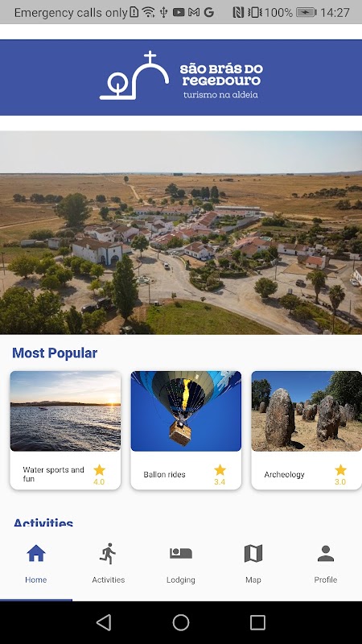This screenshot has height=644, width=362.
Task: Tap the star icon on Water sports card
Action: [x=99, y=470]
